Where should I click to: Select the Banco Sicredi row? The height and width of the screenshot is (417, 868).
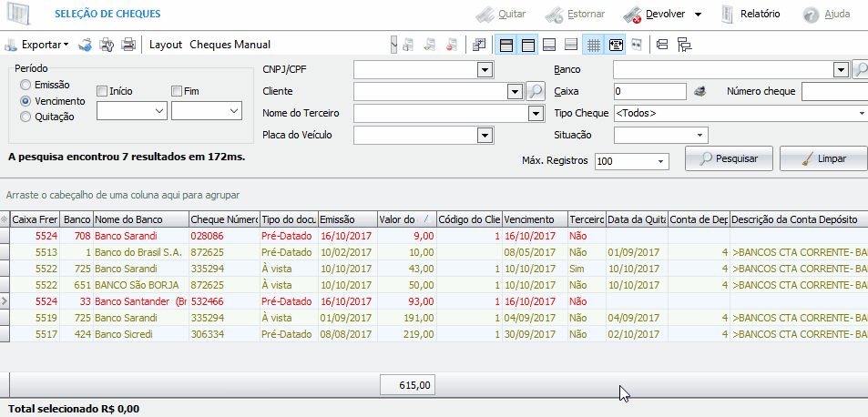(434, 334)
